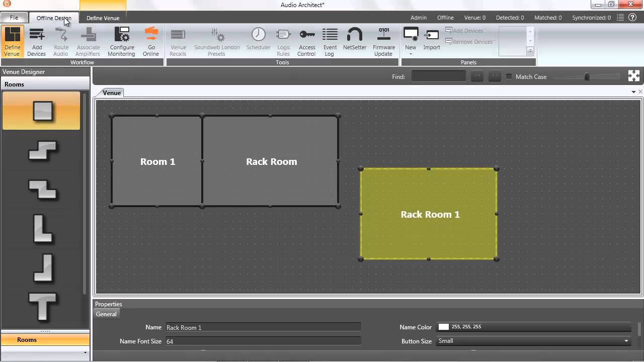
Task: Click the 'Offline' status label
Action: 445,18
